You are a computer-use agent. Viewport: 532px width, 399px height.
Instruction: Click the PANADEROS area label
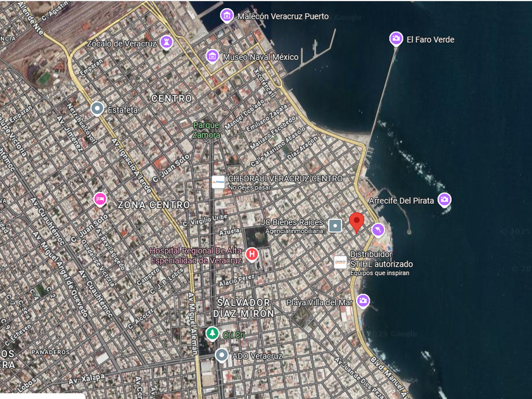[51, 352]
